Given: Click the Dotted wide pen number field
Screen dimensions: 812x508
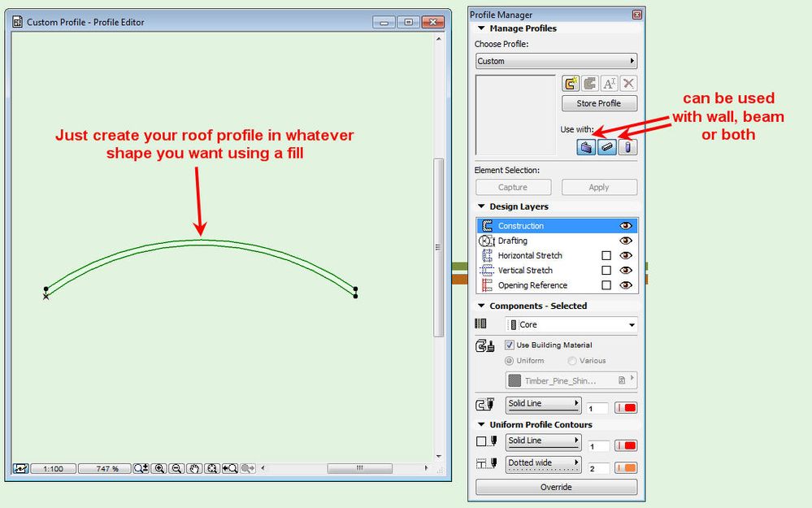Looking at the screenshot, I should (x=597, y=468).
